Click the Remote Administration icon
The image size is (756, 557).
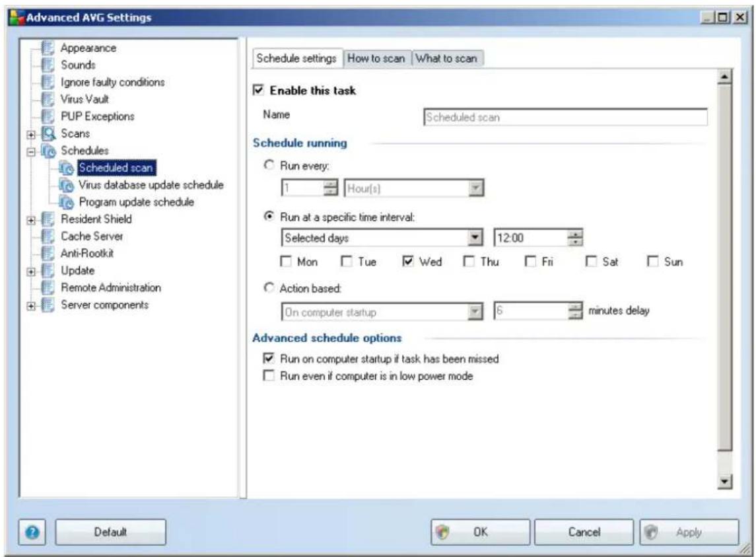coord(48,287)
